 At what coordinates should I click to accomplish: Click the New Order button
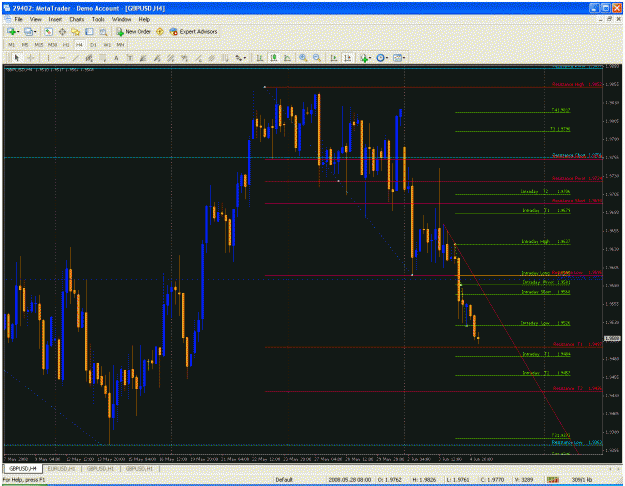(133, 31)
